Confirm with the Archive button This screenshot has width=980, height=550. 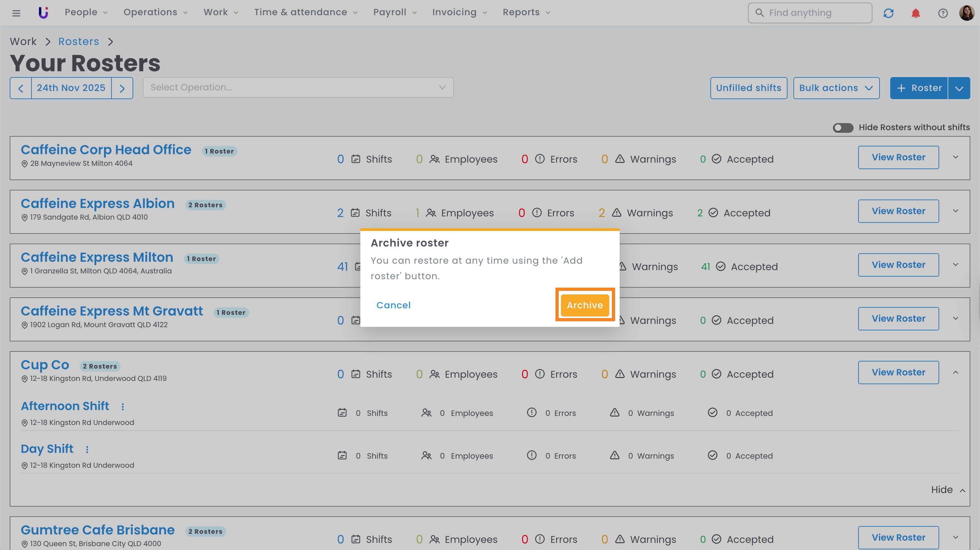pos(585,305)
